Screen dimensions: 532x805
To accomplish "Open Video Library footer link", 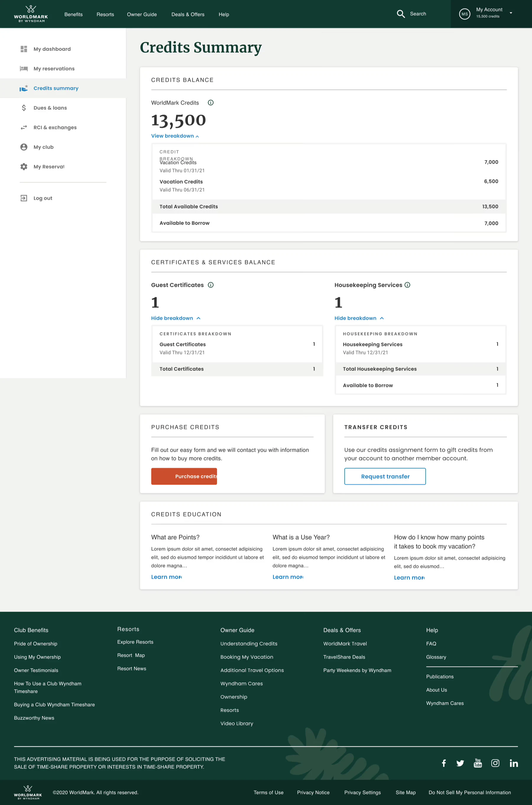I will [x=237, y=723].
